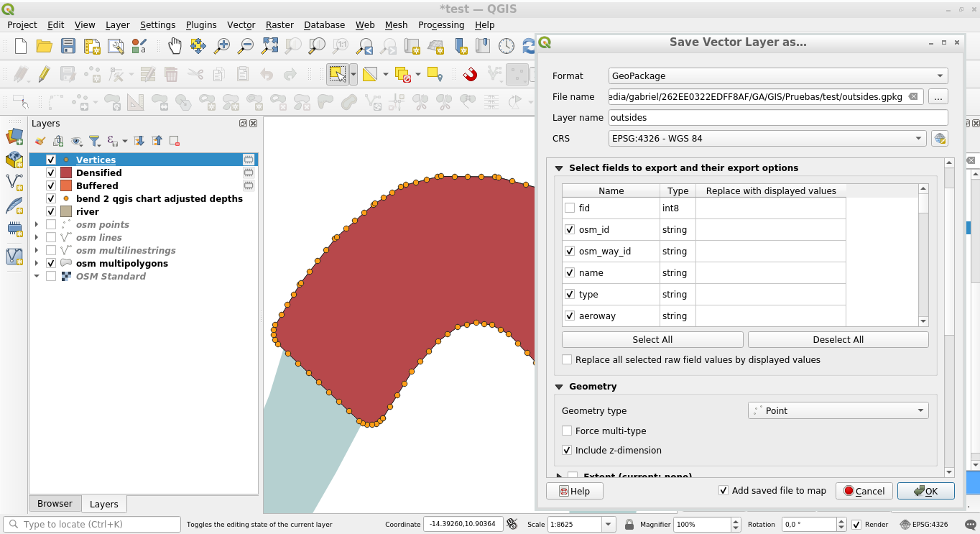Activate the Zoom Out magnifier tool

click(246, 46)
